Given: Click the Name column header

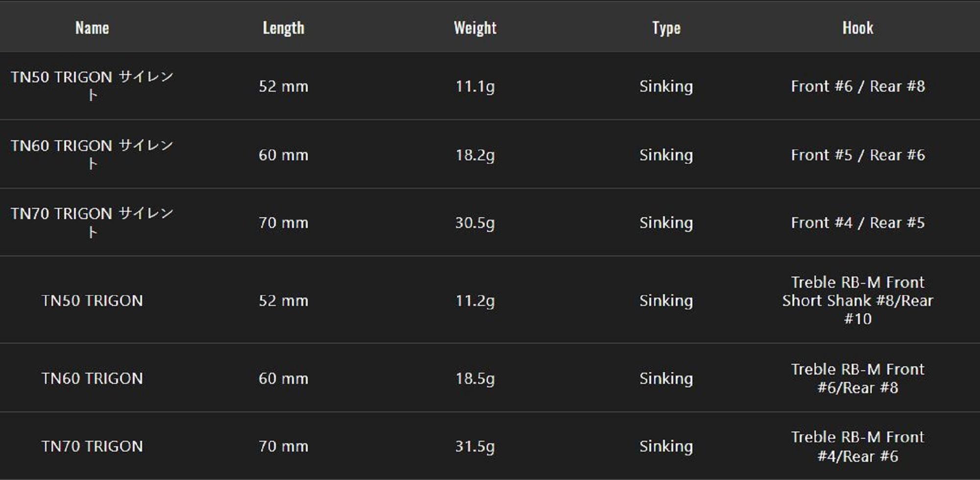Looking at the screenshot, I should 92,28.
